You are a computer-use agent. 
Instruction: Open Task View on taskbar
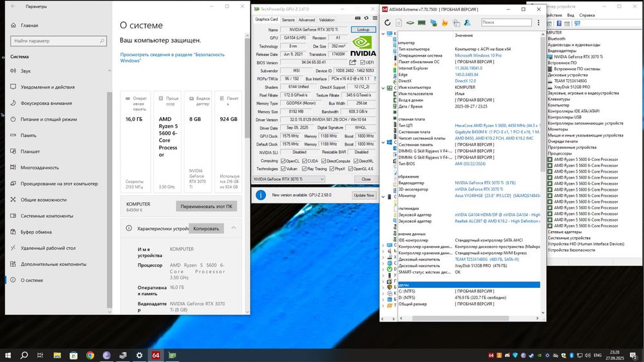coord(40,356)
